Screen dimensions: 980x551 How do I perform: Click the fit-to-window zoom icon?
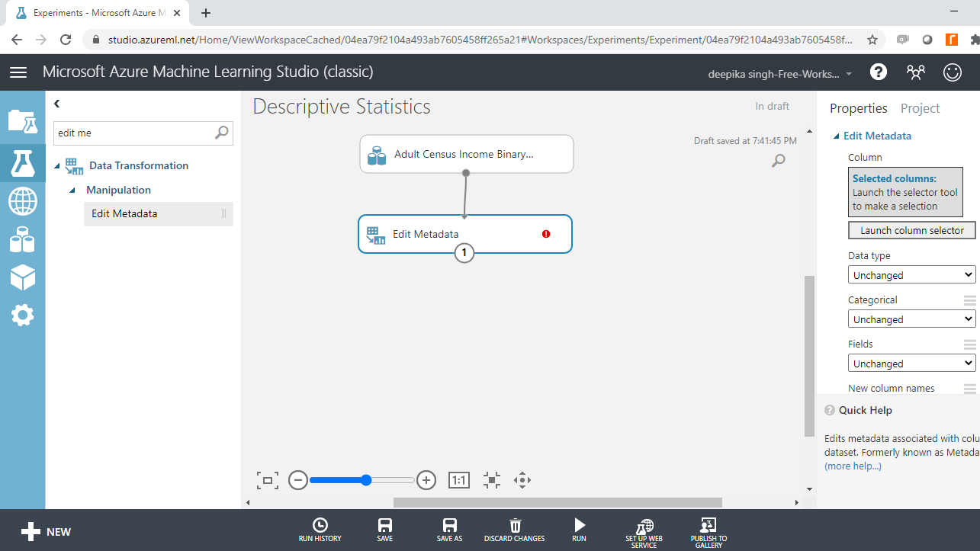268,480
